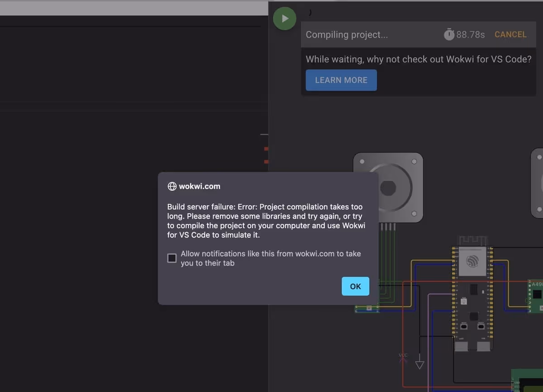Dismiss the error dialog with OK
The image size is (543, 392).
pyautogui.click(x=355, y=286)
